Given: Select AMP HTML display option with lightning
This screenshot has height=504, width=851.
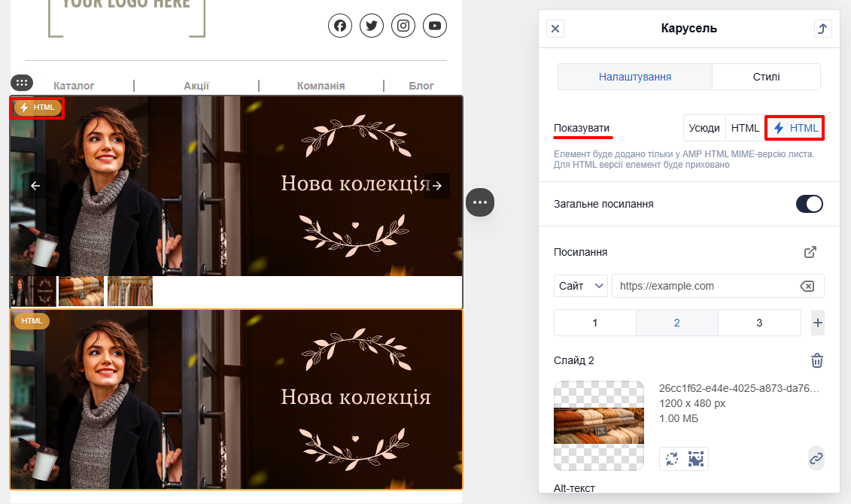Looking at the screenshot, I should click(x=795, y=128).
